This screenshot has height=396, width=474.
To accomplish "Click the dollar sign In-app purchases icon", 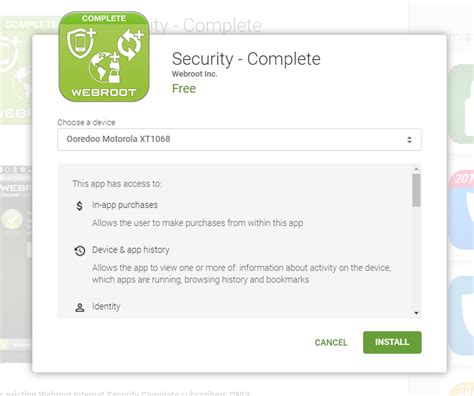I will click(x=79, y=206).
